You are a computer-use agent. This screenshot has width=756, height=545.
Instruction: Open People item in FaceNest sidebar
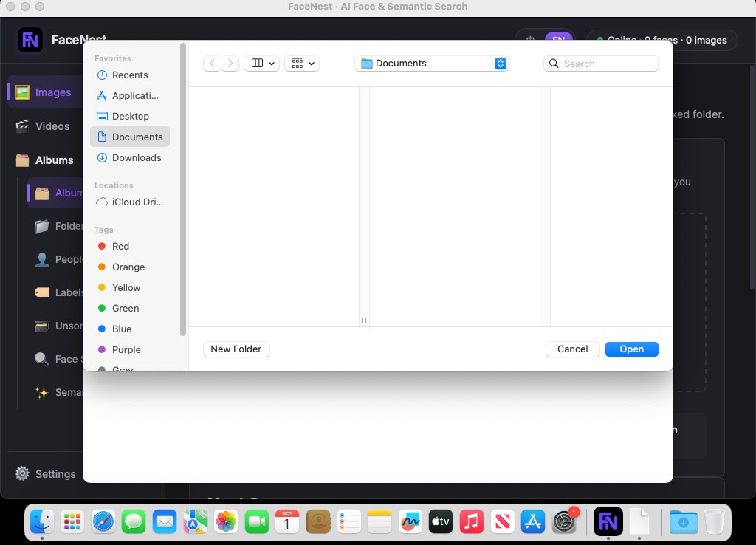point(58,259)
